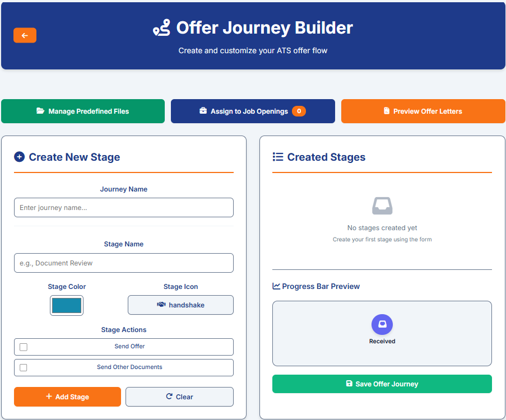Click the empty inbox tray icon
Screen dimensions: 506x420
pyautogui.click(x=382, y=206)
